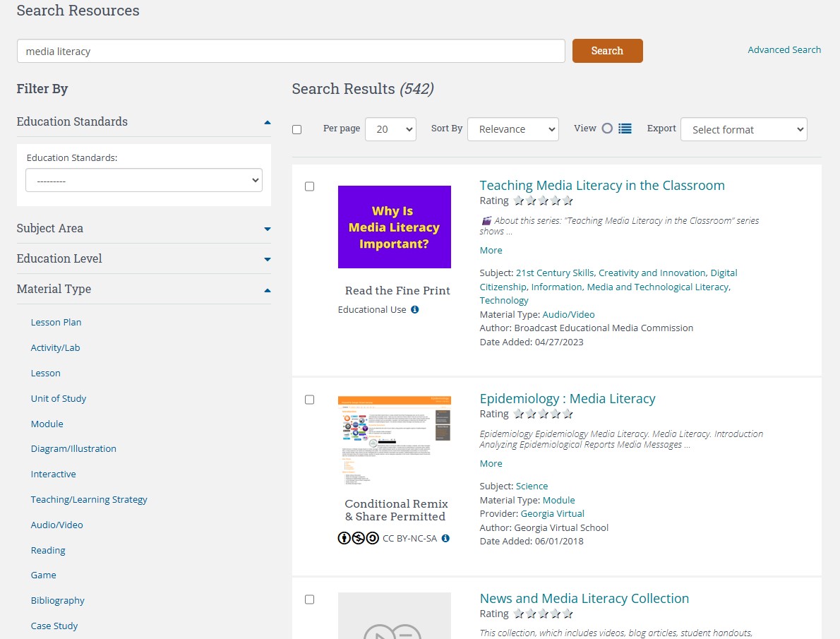Filter by Activity/Lab material type
840x639 pixels.
tap(55, 347)
